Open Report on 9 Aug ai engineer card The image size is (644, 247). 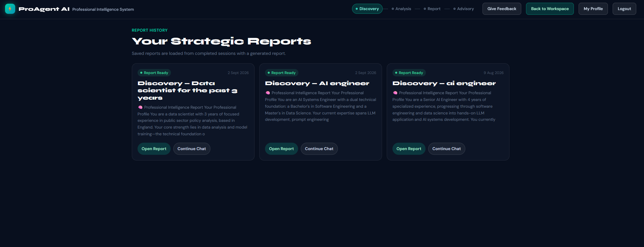click(409, 149)
